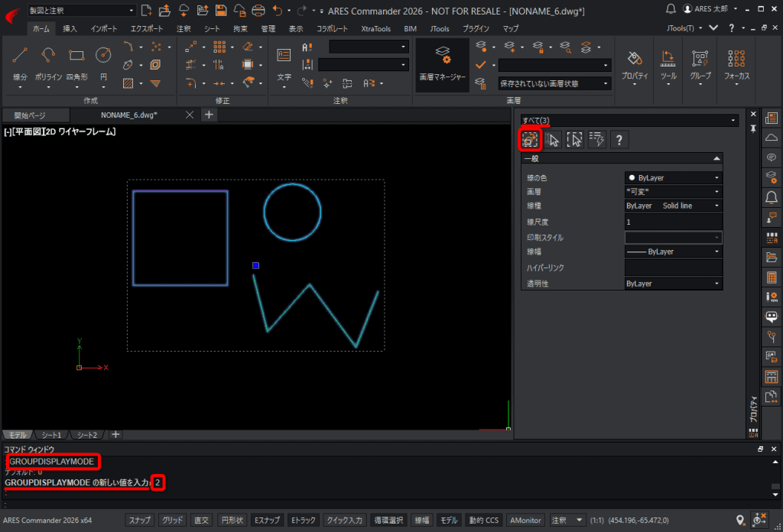Screen dimensions: 783x532
Task: Open the 線の色 ByLayer color dropdown
Action: tap(673, 177)
